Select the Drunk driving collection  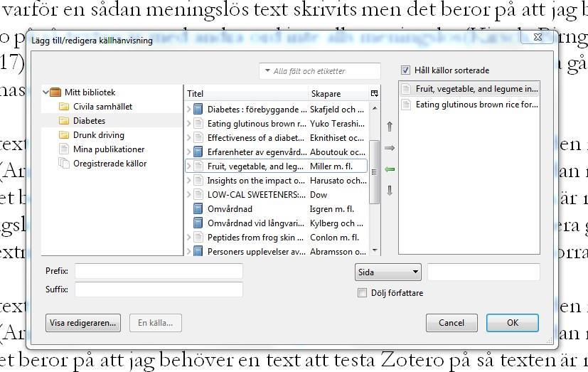99,135
